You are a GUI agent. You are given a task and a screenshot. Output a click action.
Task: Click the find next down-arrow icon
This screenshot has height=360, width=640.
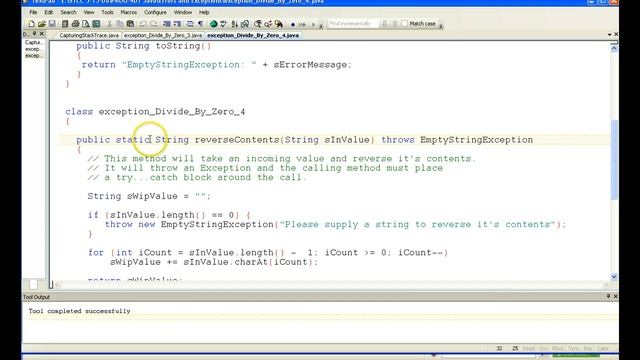(384, 24)
